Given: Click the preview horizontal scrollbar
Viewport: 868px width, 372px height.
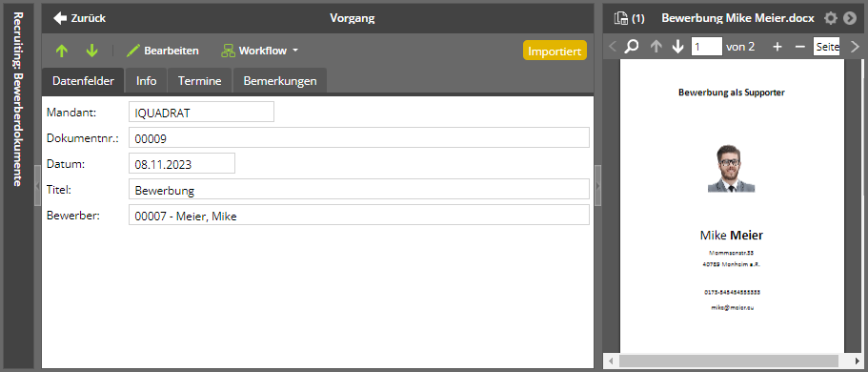Looking at the screenshot, I should pos(729,361).
